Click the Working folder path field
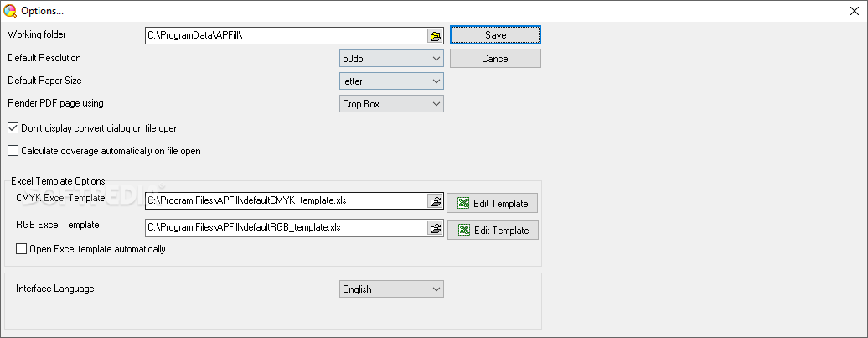Image resolution: width=868 pixels, height=338 pixels. coord(287,36)
